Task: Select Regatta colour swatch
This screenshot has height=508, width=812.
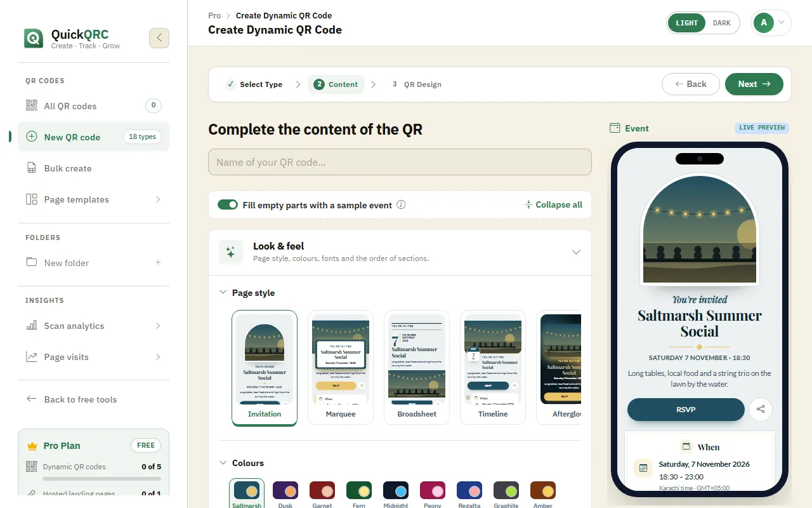Action: pyautogui.click(x=469, y=493)
